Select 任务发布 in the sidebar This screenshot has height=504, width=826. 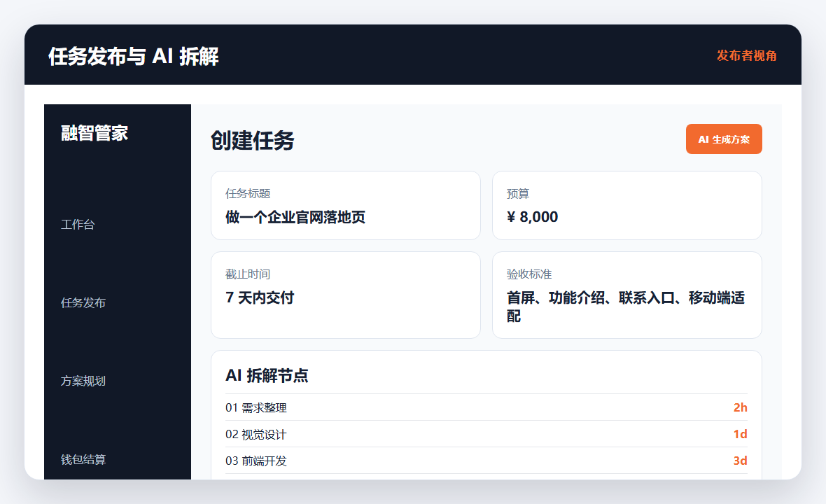pos(83,303)
